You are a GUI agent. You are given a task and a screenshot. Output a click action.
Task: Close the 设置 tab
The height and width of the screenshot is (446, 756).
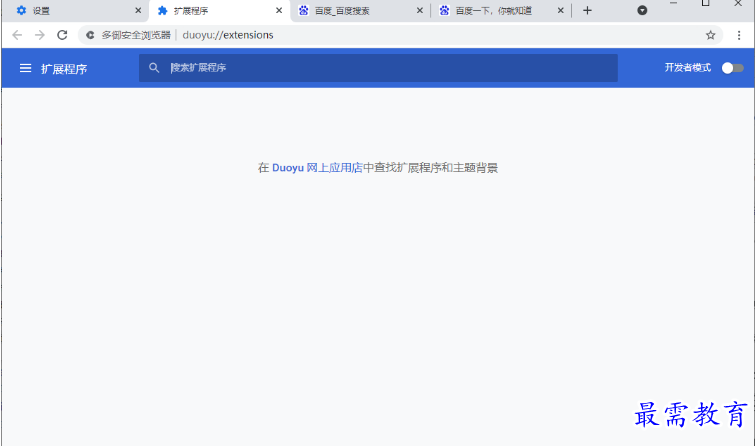(138, 11)
